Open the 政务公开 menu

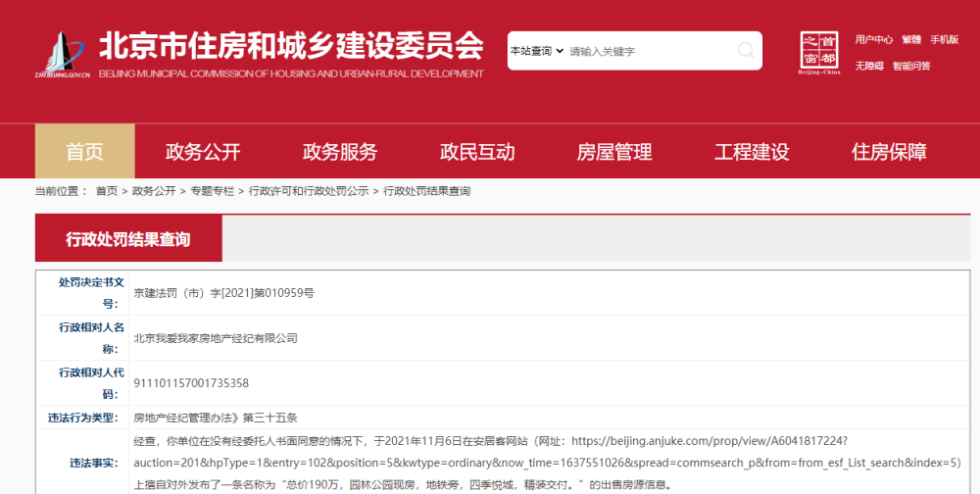tap(203, 151)
